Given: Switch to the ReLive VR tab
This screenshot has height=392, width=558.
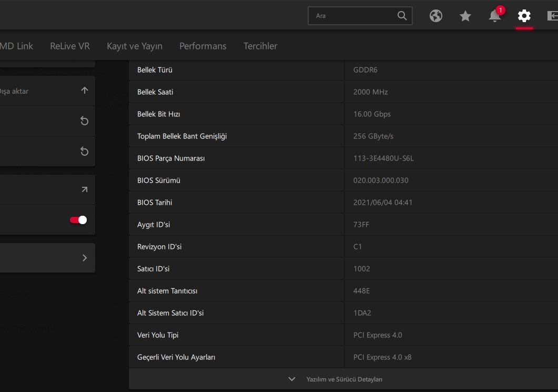Looking at the screenshot, I should pos(70,46).
